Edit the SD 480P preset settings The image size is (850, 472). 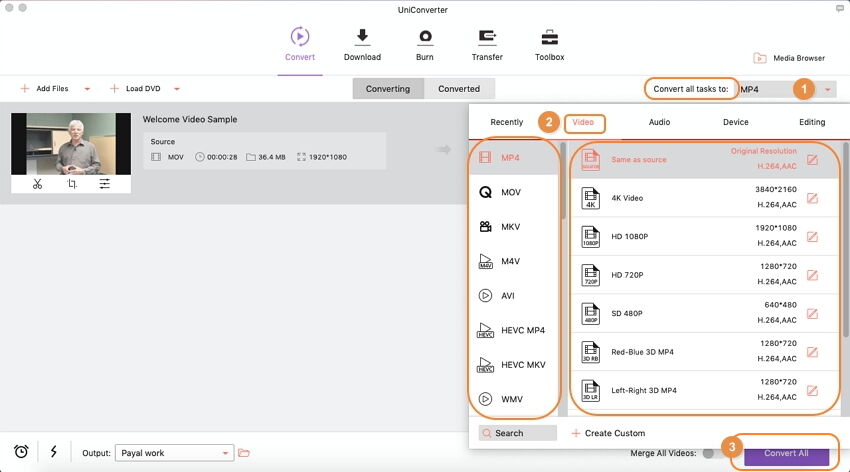click(812, 313)
